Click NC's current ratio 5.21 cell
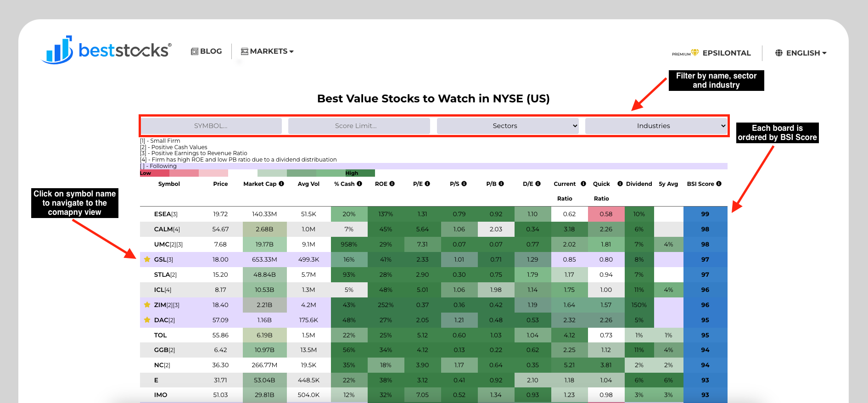Image resolution: width=868 pixels, height=403 pixels. tap(570, 365)
